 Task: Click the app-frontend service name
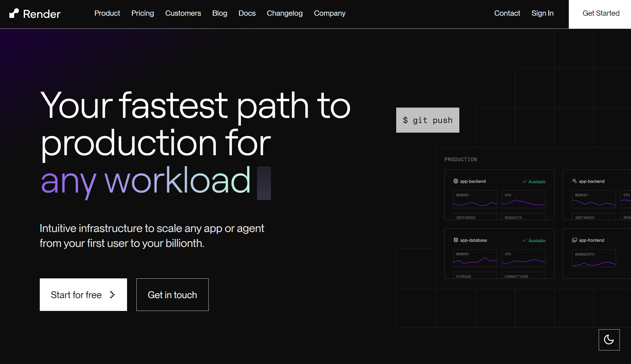(591, 240)
